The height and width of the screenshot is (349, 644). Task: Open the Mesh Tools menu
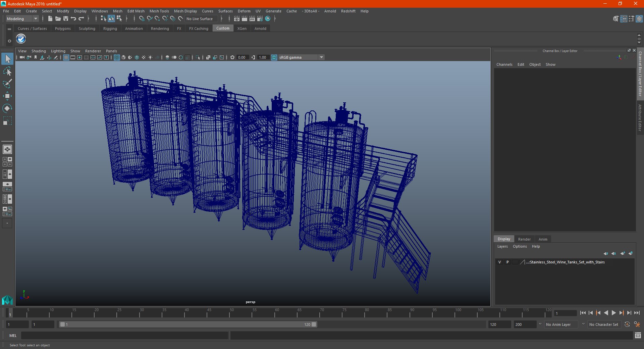coord(159,11)
